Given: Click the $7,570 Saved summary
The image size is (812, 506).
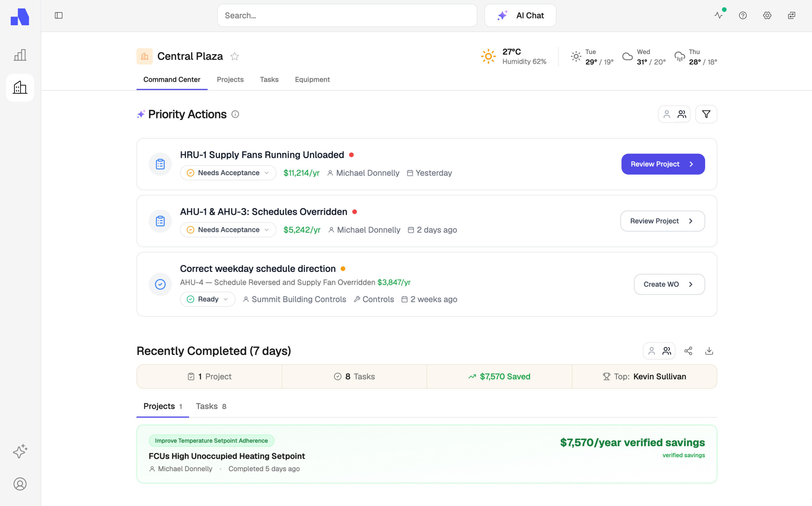Looking at the screenshot, I should pyautogui.click(x=499, y=377).
